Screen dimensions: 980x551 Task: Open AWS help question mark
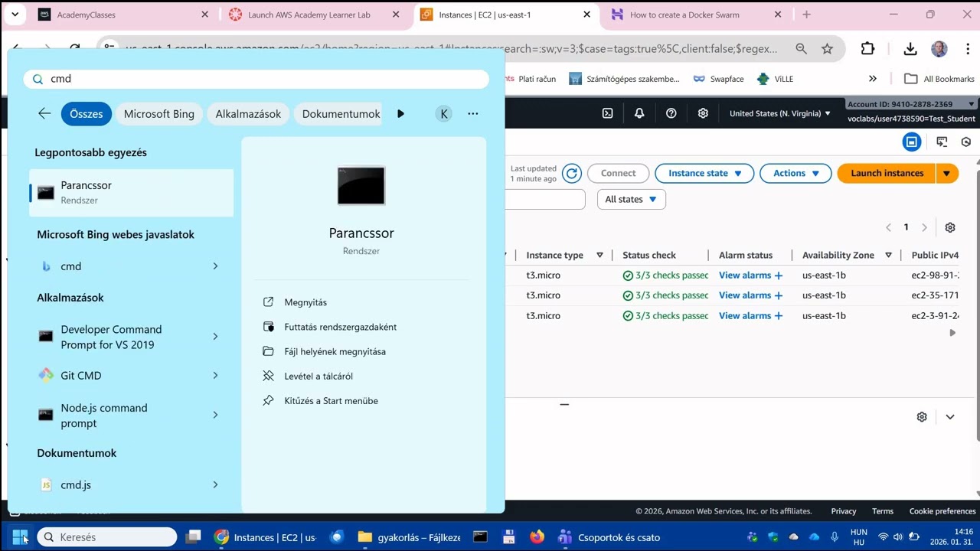(671, 113)
